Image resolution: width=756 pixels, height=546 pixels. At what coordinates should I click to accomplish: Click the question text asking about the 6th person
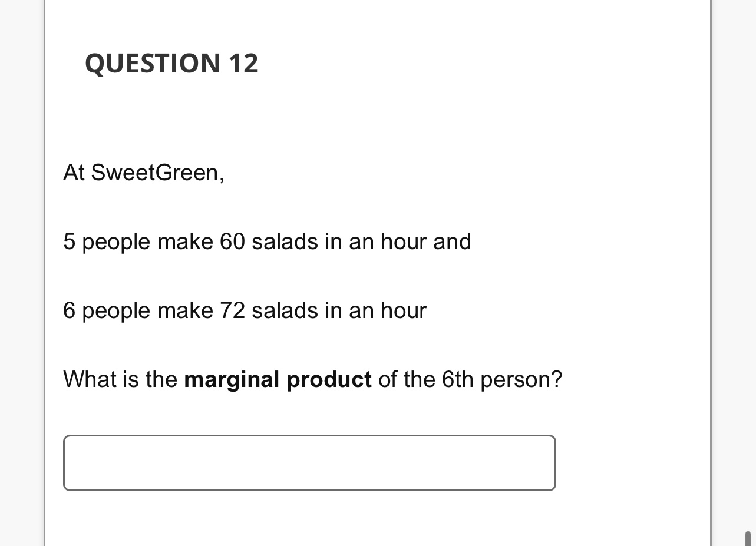pyautogui.click(x=312, y=379)
